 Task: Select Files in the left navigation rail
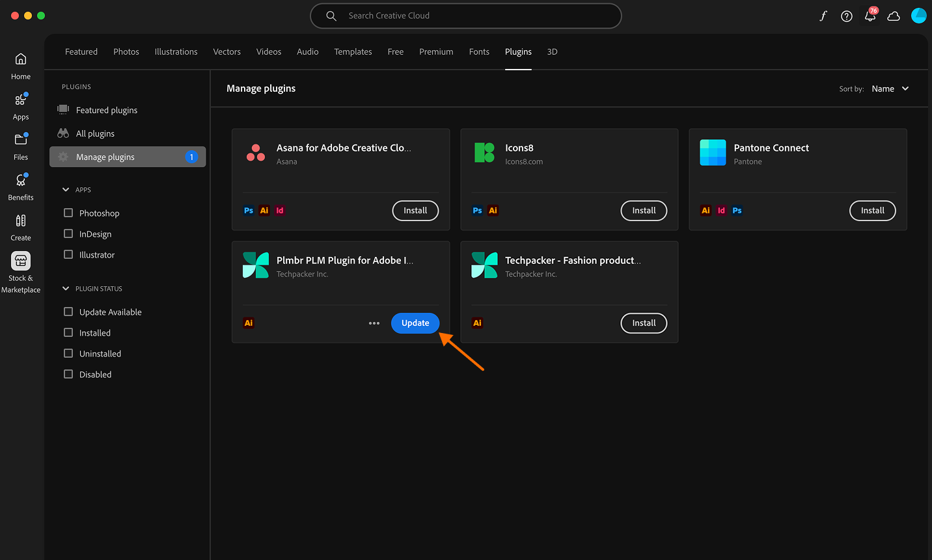coord(20,148)
